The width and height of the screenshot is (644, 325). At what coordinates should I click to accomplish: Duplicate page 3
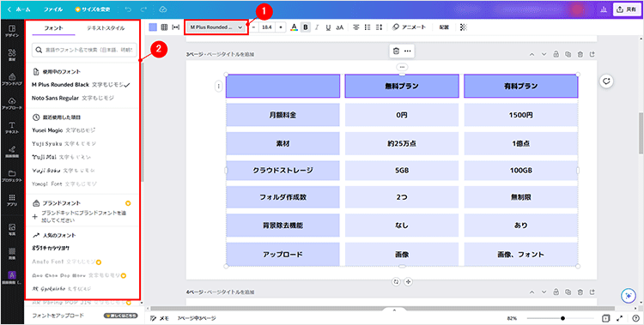click(568, 54)
